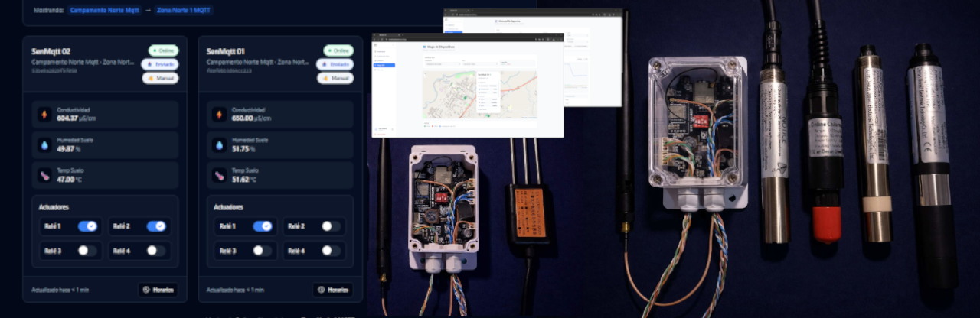The width and height of the screenshot is (980, 318).
Task: Click Actuadores heading on SenMqtt 02 card
Action: tap(54, 207)
